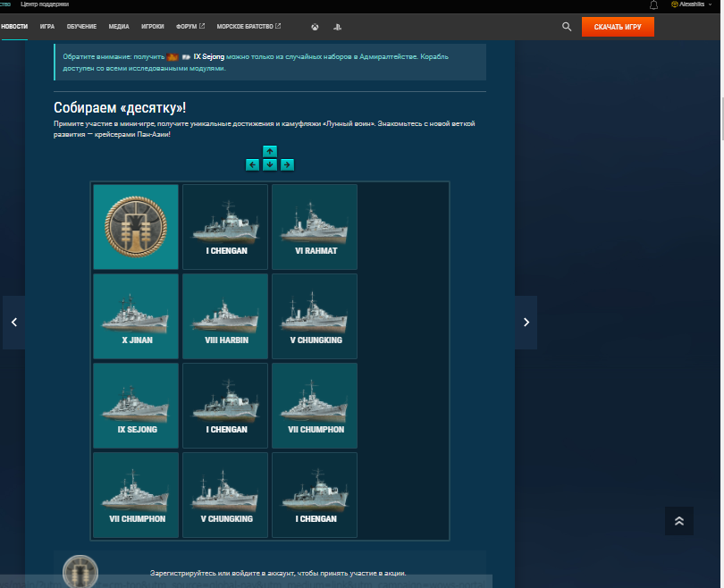Open search with the magnifier icon
The image size is (724, 588).
[x=567, y=27]
